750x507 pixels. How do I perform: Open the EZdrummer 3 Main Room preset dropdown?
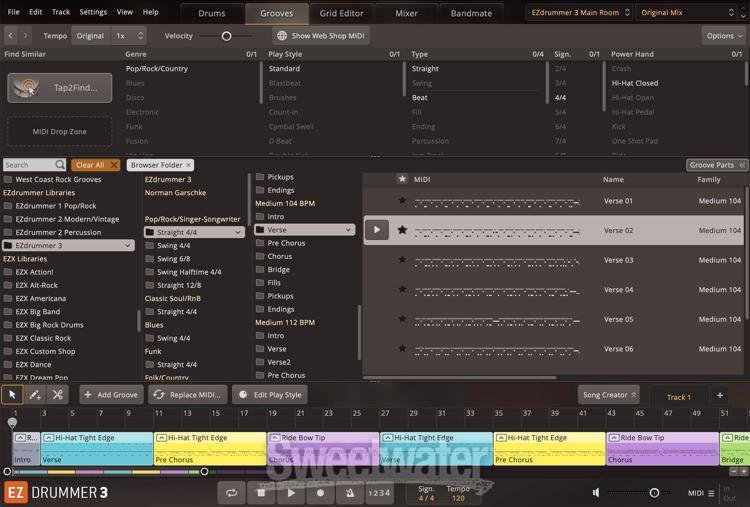coord(579,12)
